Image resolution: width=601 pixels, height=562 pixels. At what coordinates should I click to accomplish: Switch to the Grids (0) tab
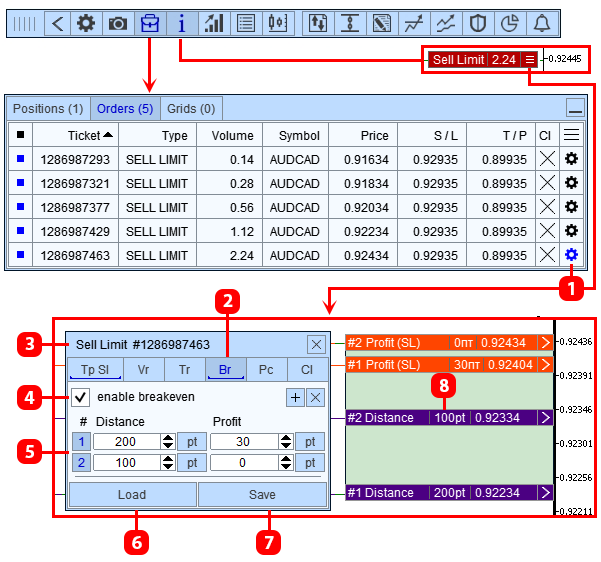click(191, 109)
